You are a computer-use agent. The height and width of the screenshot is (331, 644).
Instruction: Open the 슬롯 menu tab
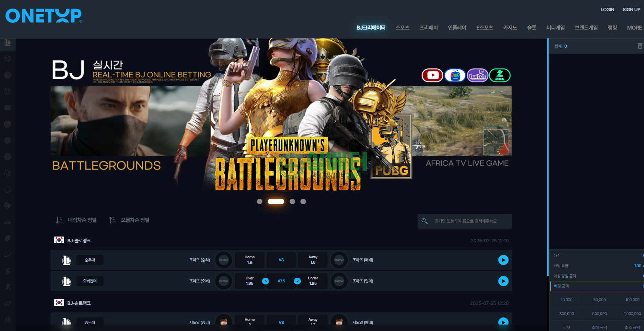532,28
